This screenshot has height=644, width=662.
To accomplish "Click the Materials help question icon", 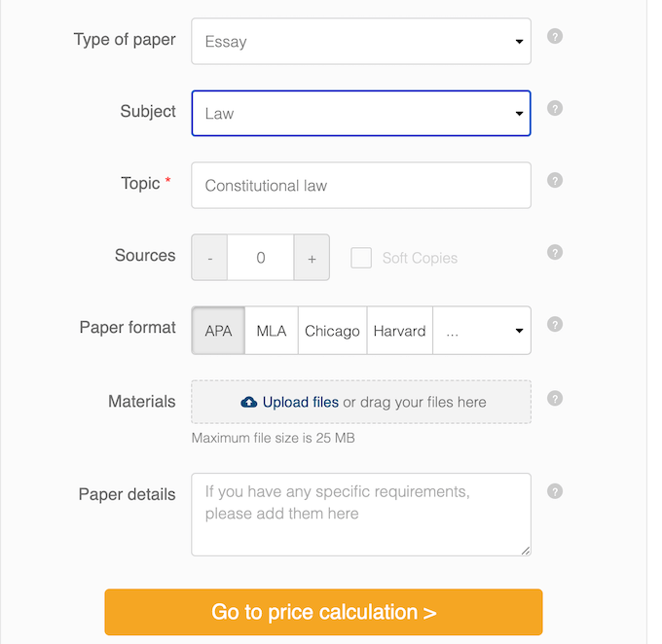I will pos(555,398).
